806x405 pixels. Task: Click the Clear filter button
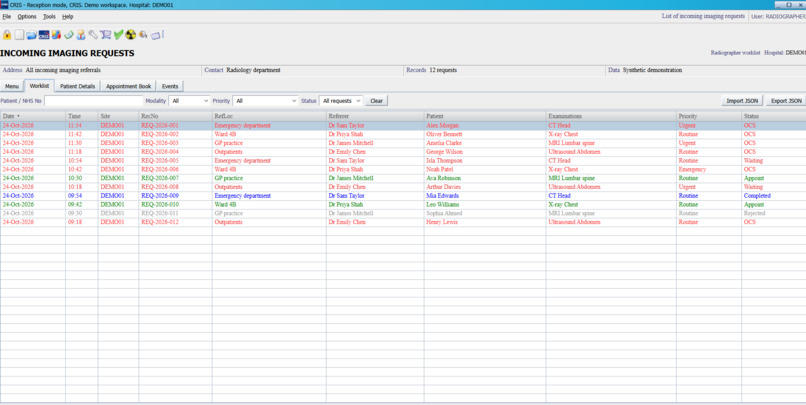tap(376, 101)
